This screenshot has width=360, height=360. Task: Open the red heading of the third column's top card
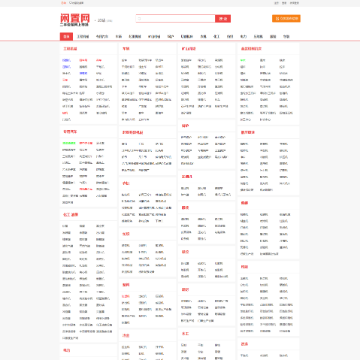[189, 49]
